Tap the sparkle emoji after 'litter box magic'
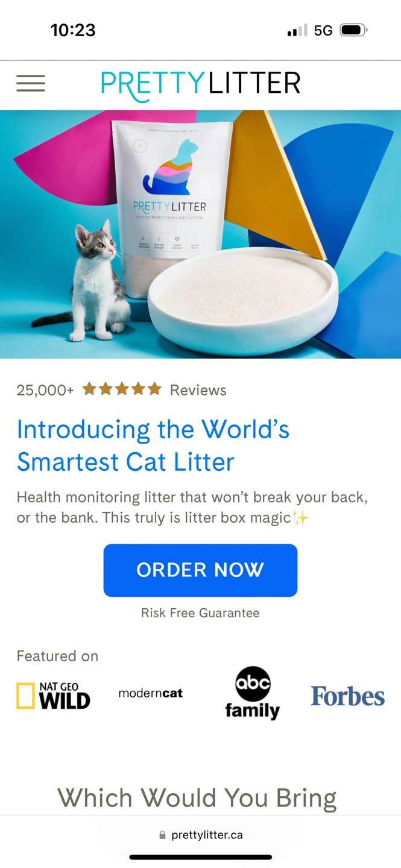The width and height of the screenshot is (401, 868). coord(300,518)
